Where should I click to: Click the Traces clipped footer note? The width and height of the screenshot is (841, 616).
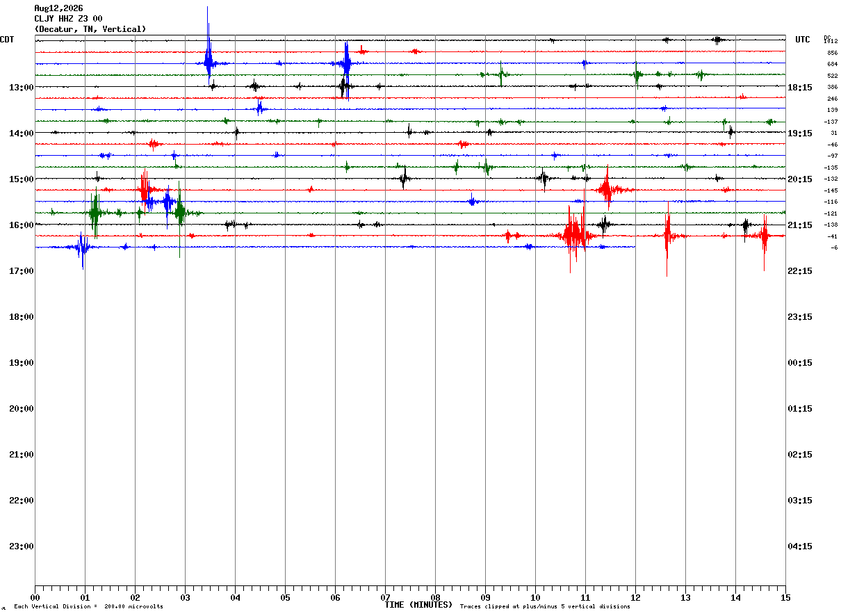click(545, 607)
